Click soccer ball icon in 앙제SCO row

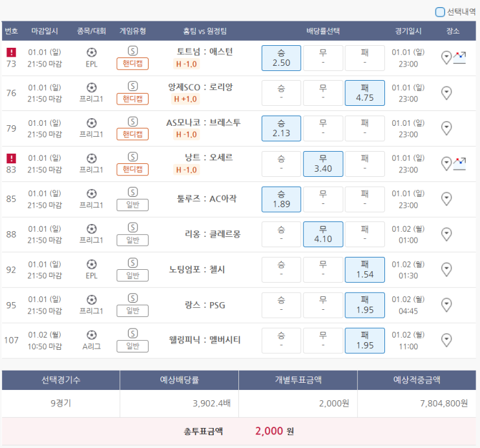(x=92, y=88)
